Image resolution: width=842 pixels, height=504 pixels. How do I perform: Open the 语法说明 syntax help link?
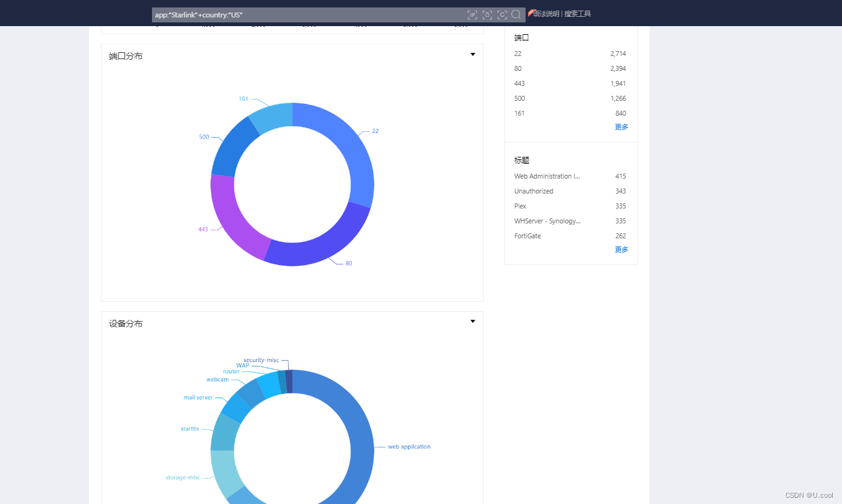tap(546, 14)
